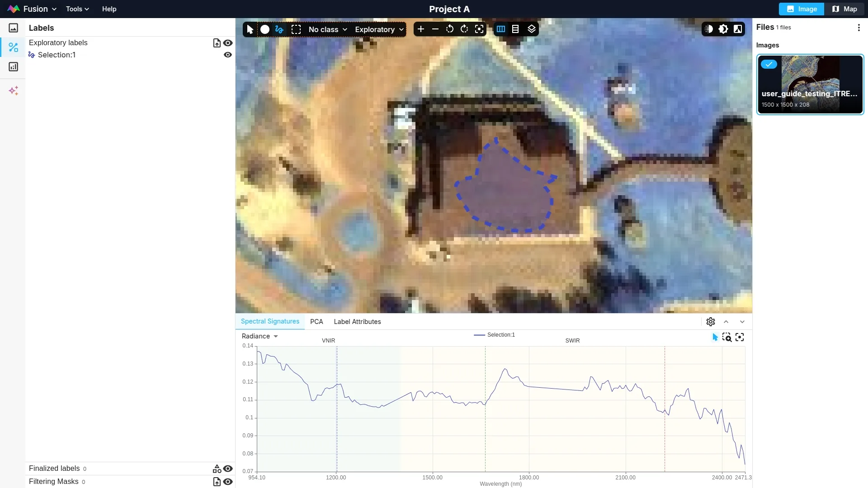Hide Selection:1 label with eye icon

228,55
